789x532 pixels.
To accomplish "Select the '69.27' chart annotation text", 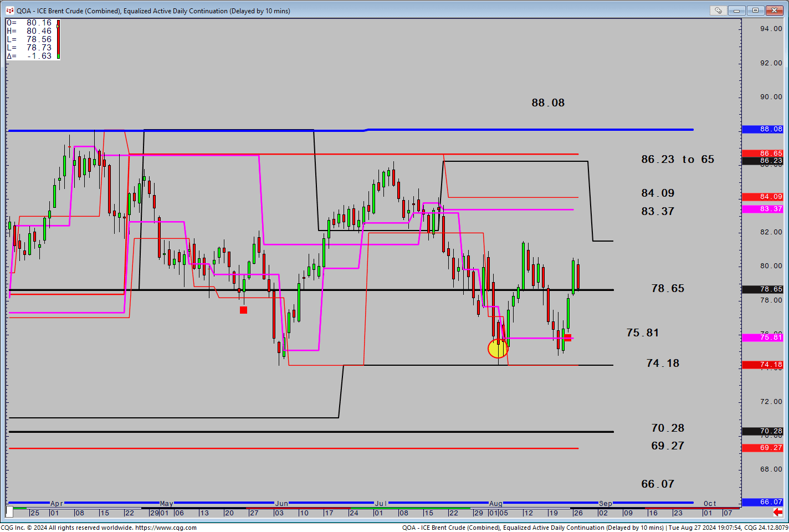I will [x=668, y=446].
